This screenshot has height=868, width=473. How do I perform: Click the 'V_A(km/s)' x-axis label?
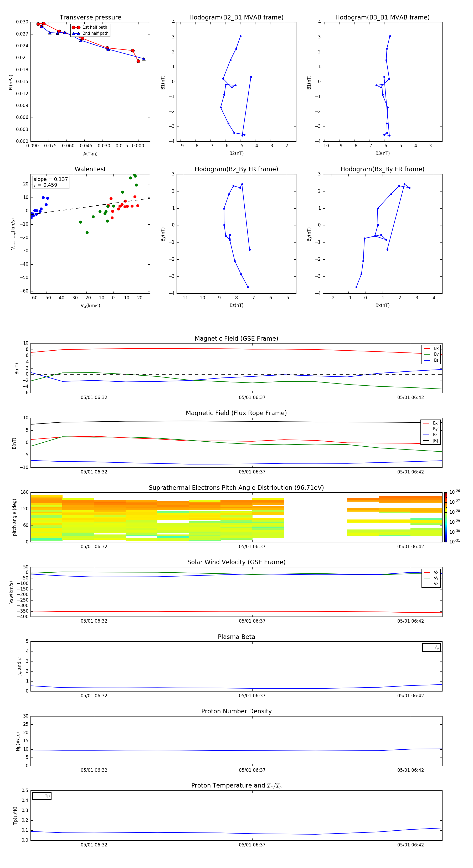pos(90,306)
